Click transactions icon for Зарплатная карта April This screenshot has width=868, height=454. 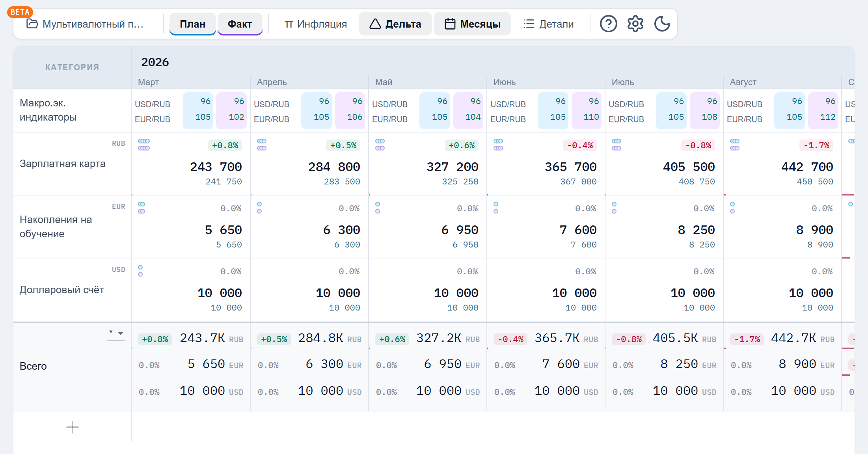pos(262,145)
